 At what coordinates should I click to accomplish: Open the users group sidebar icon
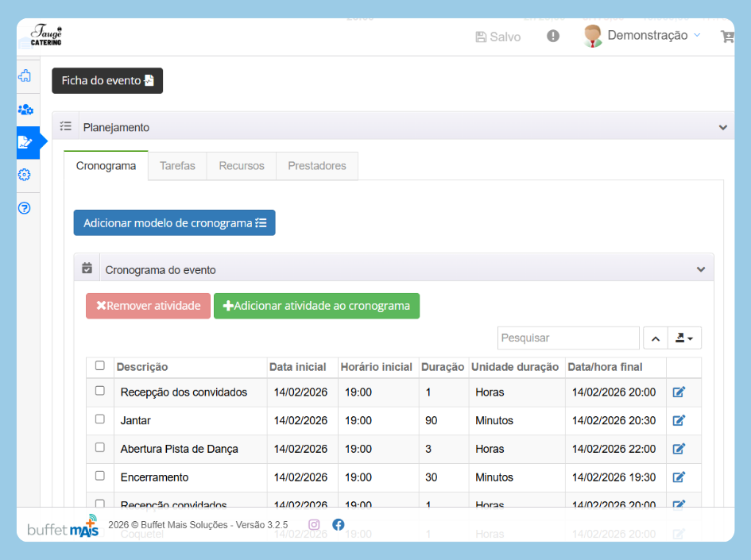(25, 110)
